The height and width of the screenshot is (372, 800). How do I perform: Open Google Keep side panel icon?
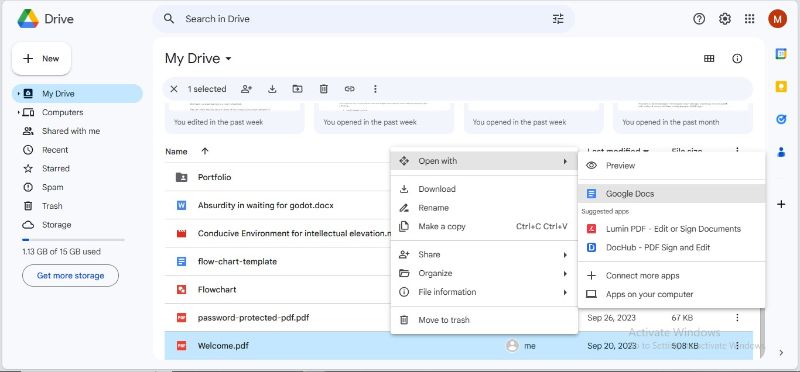781,86
